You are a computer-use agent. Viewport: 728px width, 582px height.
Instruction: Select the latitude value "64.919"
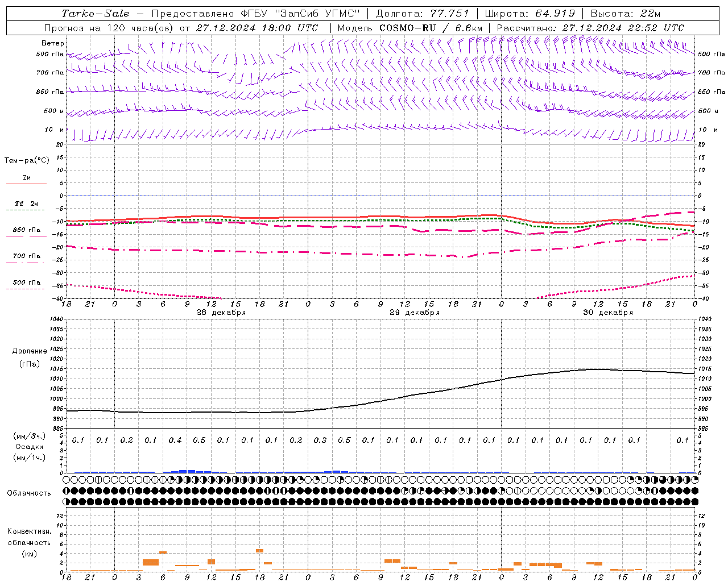[x=555, y=14]
